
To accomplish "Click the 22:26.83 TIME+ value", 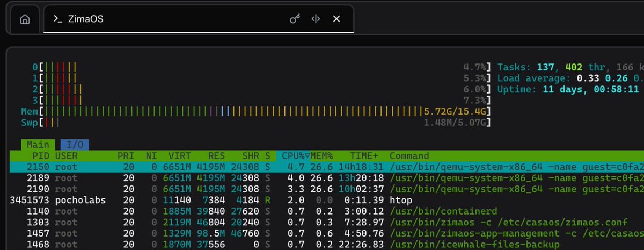I will click(362, 245).
